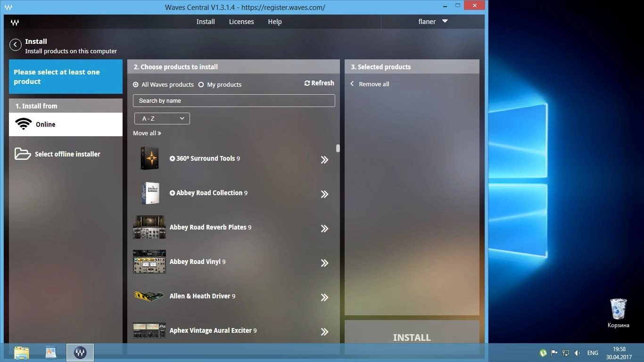
Task: Open the Recycle Bin (Корзина) on desktop
Action: tap(618, 313)
